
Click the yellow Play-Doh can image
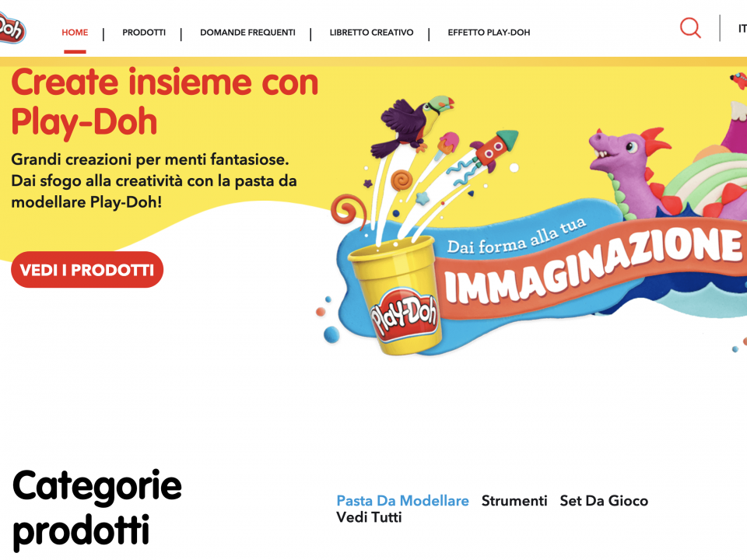(x=395, y=296)
